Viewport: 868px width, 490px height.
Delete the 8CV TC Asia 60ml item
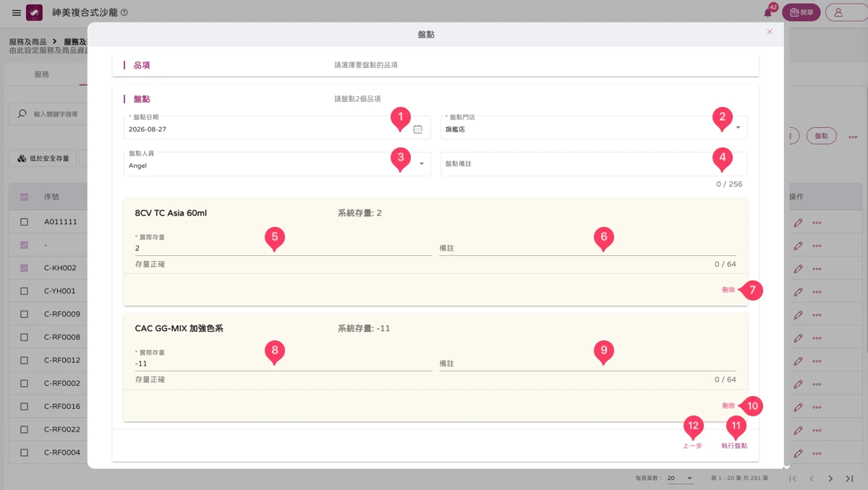[728, 290]
